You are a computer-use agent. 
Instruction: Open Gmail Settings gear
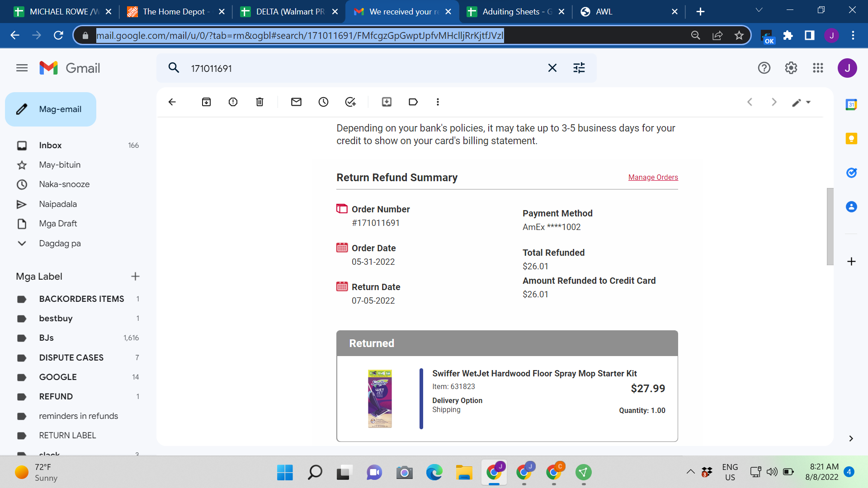tap(791, 68)
